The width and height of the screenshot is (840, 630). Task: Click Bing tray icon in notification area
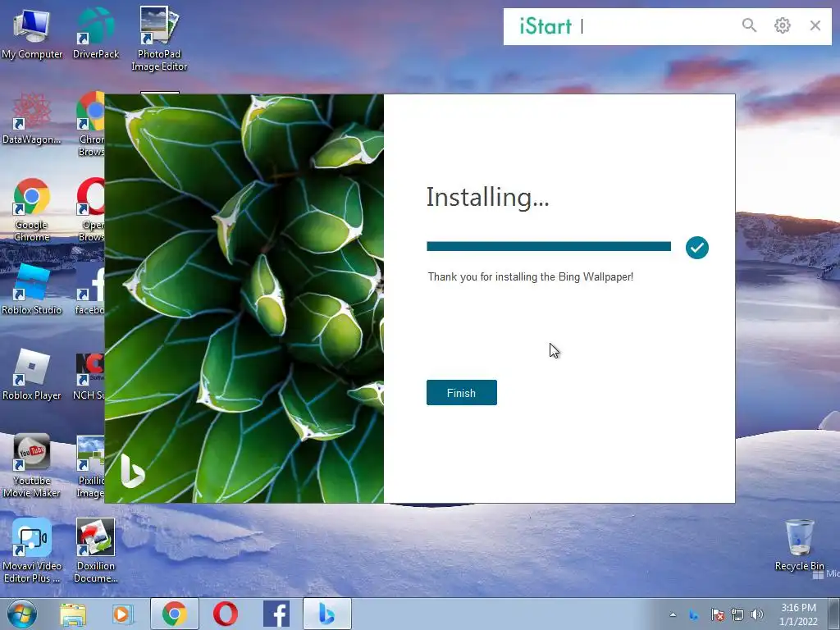694,614
